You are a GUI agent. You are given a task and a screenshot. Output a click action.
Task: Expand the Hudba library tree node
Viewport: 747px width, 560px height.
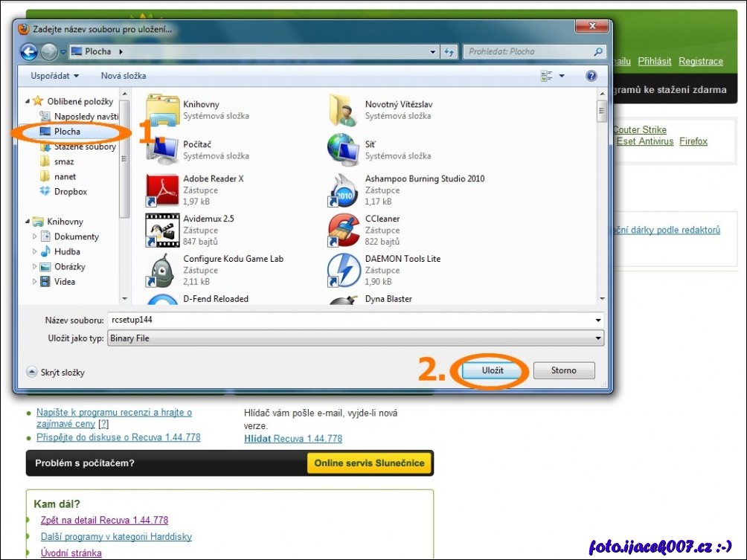coord(35,252)
